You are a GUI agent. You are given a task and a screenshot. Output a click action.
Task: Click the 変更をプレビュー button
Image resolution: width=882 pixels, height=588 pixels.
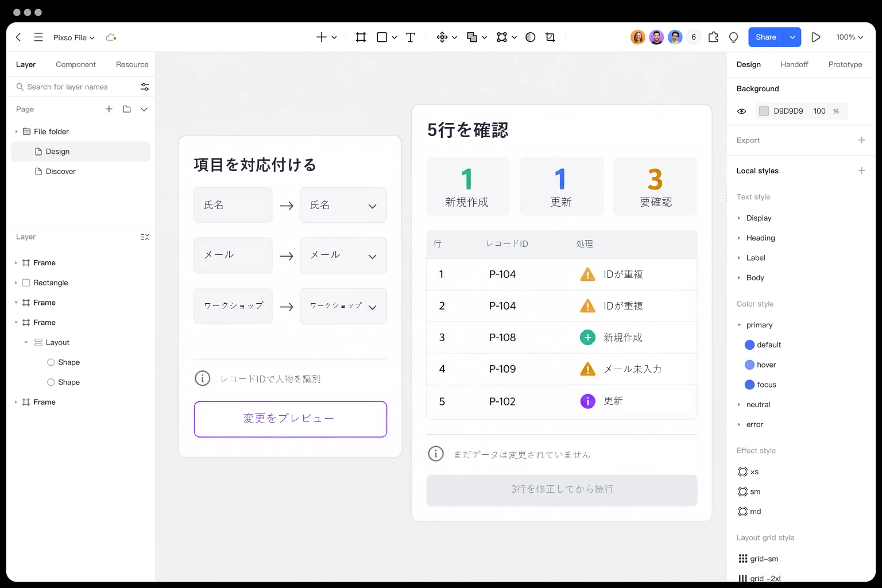point(291,419)
